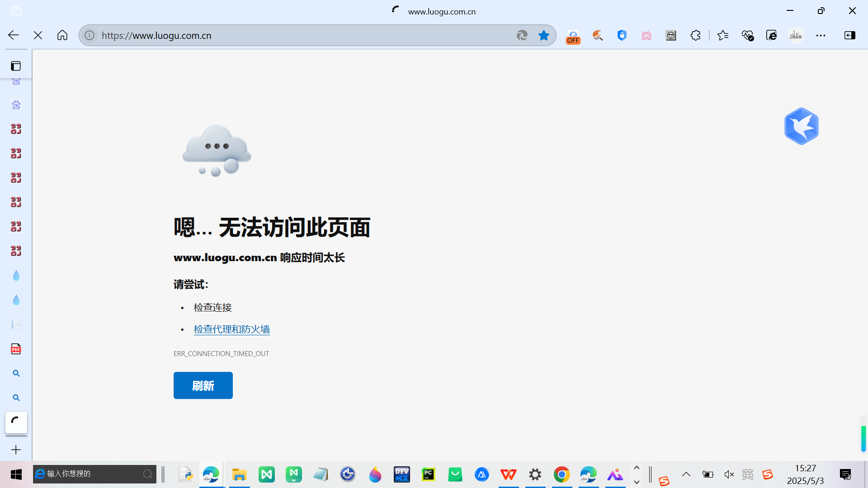Open the colorful water drop app in taskbar
Viewport: 868px width, 488px height.
click(375, 474)
